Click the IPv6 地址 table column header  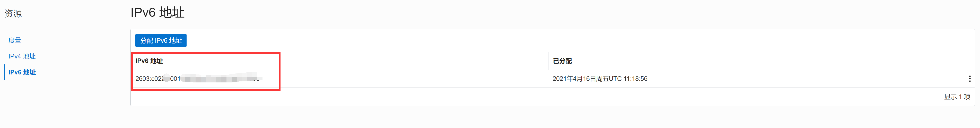(149, 61)
